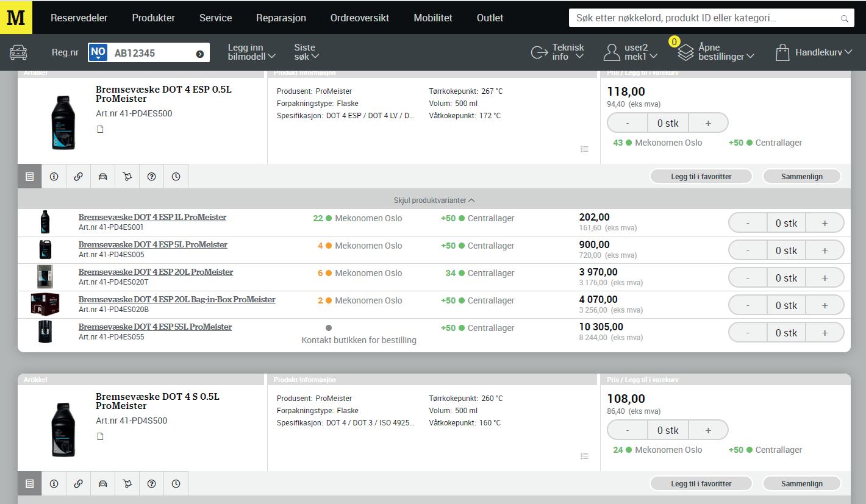Open the trolley icon tab for DOT 4 ESP 0.5L

pos(127,177)
